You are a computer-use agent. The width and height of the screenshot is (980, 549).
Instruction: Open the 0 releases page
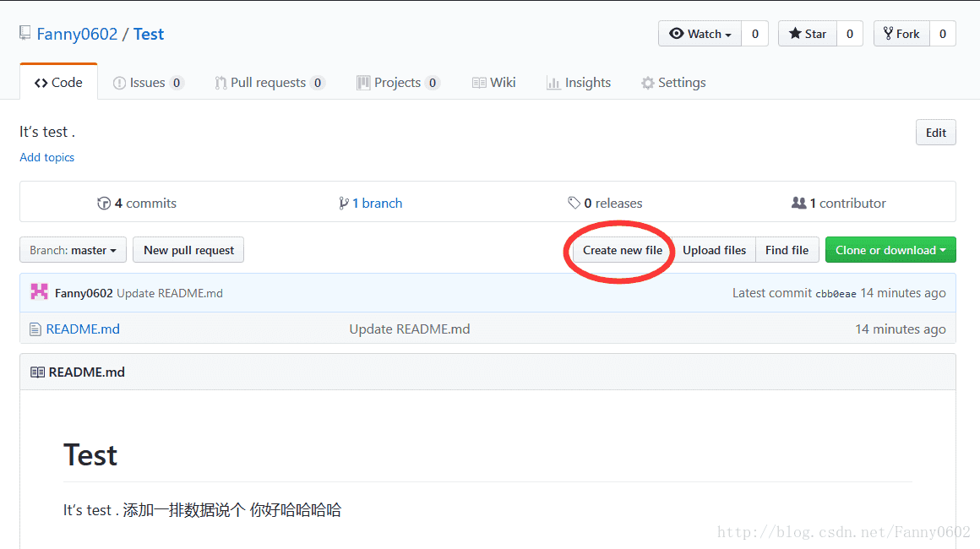(x=605, y=203)
